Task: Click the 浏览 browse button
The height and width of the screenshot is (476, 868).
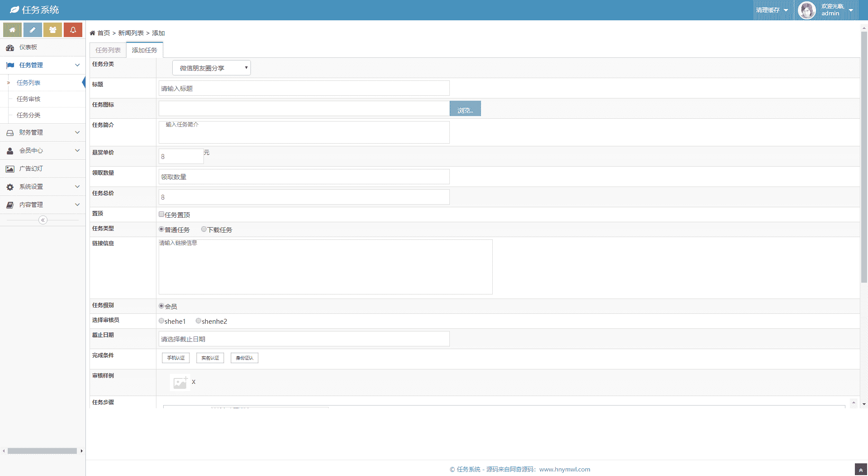Action: pyautogui.click(x=465, y=109)
